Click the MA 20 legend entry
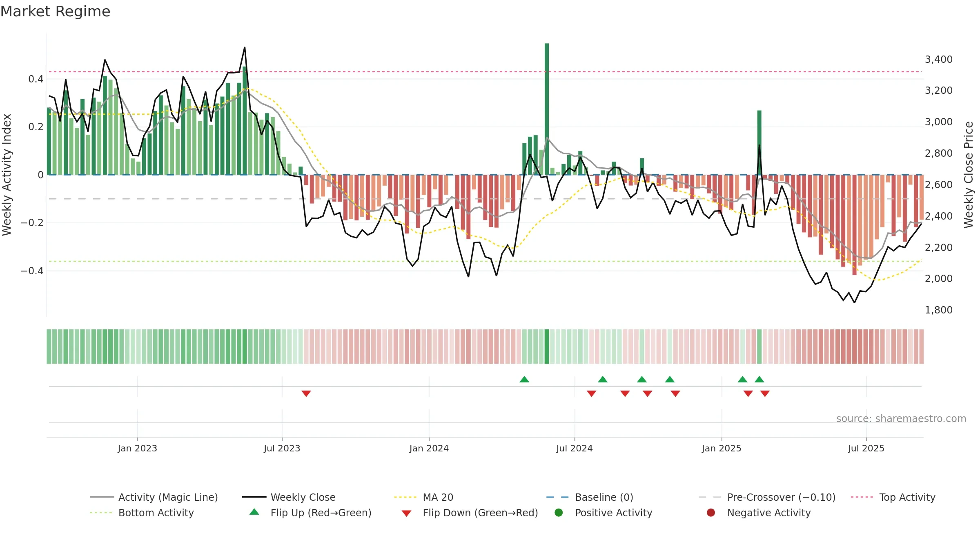This screenshot has height=551, width=980. point(423,497)
